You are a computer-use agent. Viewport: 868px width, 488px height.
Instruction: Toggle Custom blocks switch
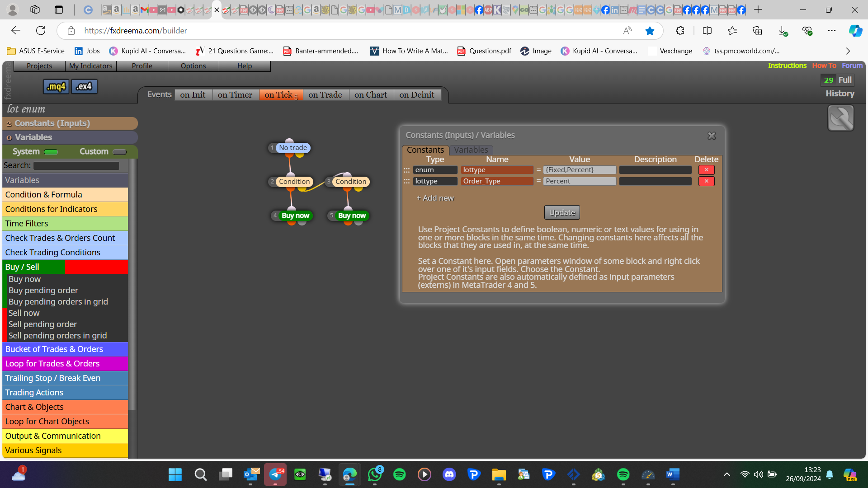(x=119, y=152)
